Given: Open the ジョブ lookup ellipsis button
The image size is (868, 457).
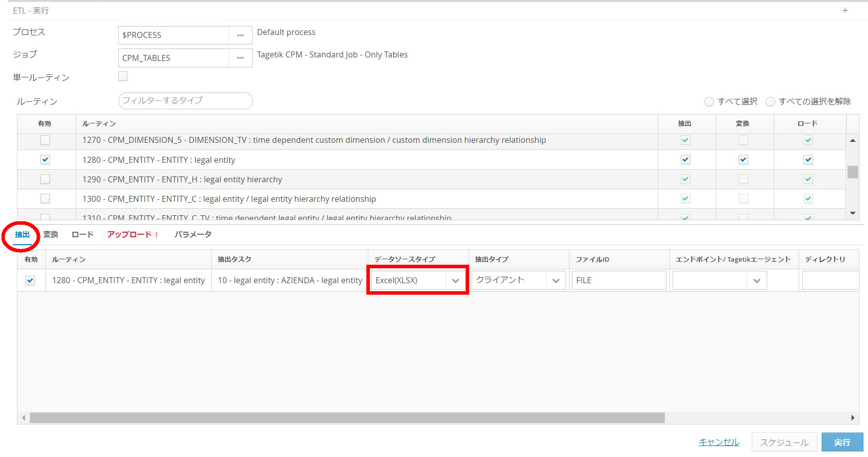Looking at the screenshot, I should pyautogui.click(x=240, y=58).
